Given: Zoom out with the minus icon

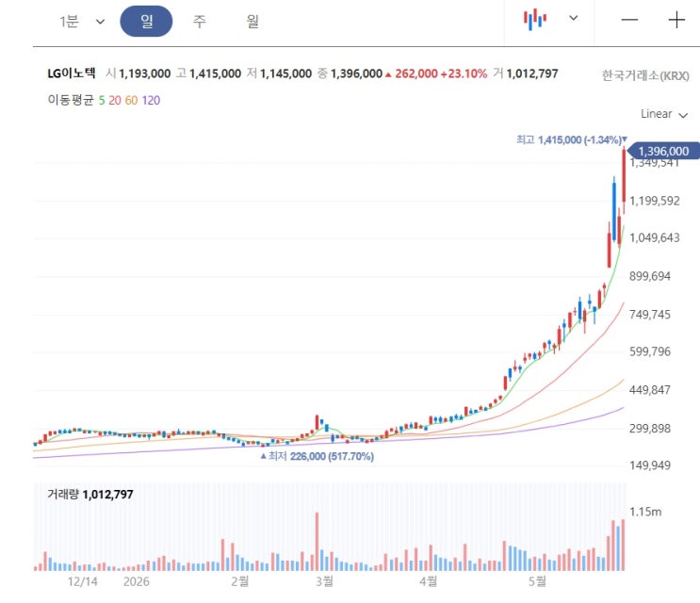Looking at the screenshot, I should pyautogui.click(x=629, y=20).
